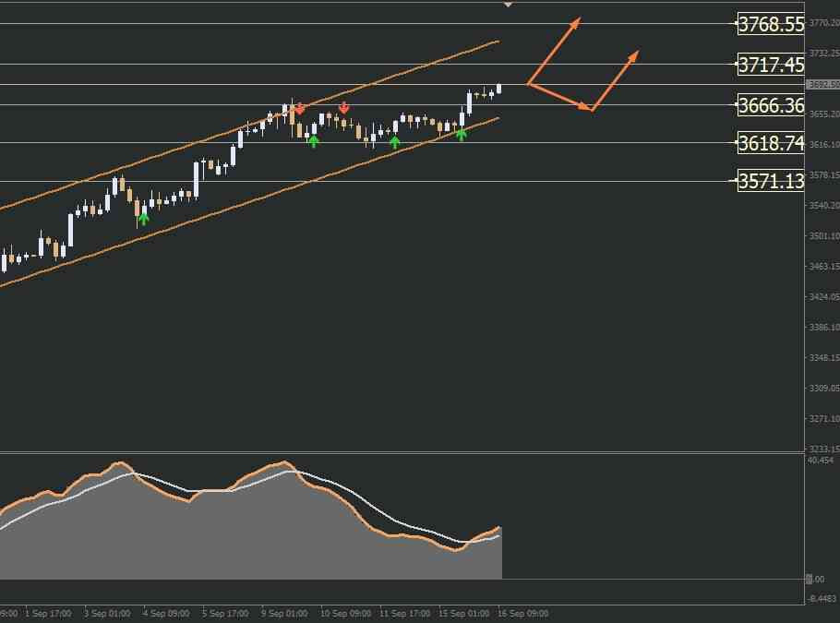This screenshot has height=623, width=840.
Task: Select the 3717.45 price level label
Action: pyautogui.click(x=771, y=65)
